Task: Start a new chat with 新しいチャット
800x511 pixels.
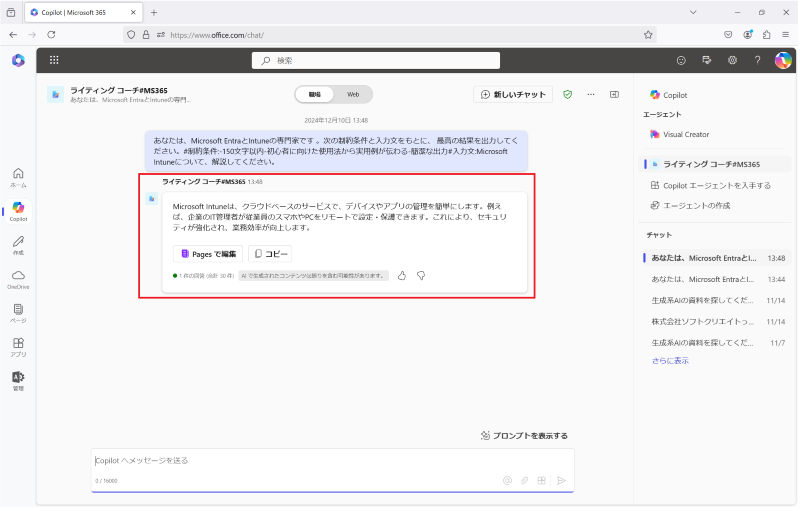Action: [x=513, y=94]
